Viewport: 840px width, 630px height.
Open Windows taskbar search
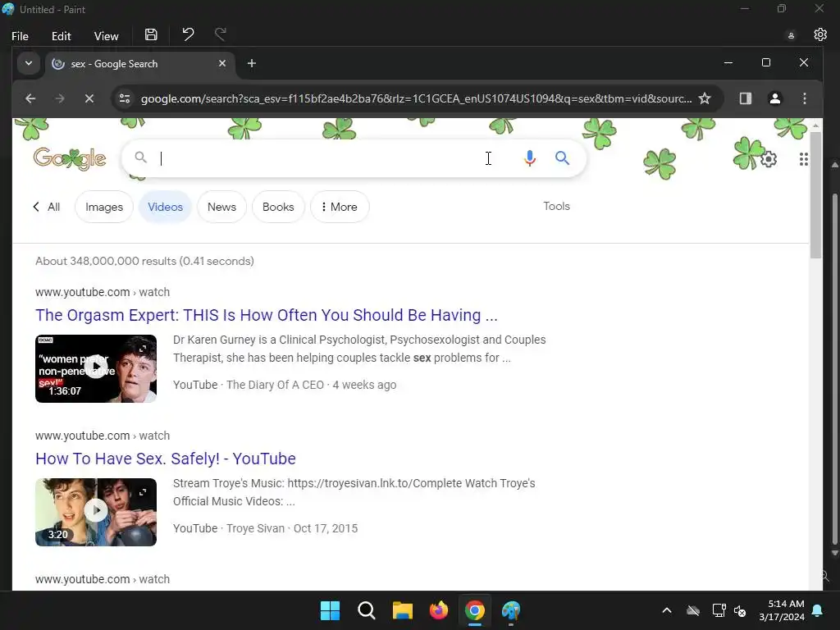point(367,610)
